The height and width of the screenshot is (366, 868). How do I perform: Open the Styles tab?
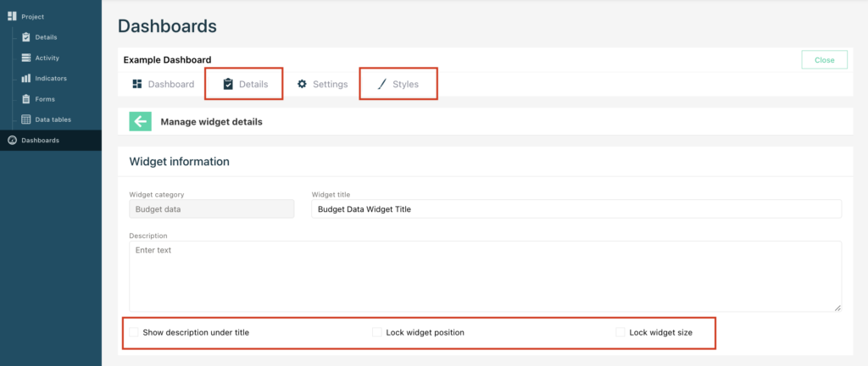coord(398,84)
